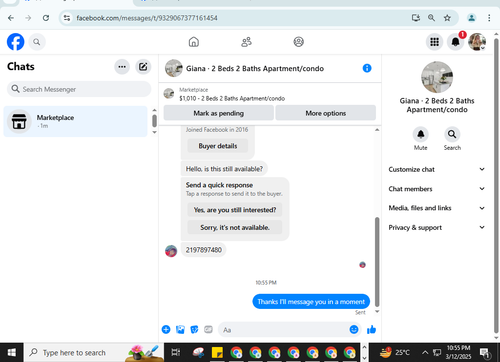Click 'Thanks I'll message you in a moment' bubble

pyautogui.click(x=311, y=302)
